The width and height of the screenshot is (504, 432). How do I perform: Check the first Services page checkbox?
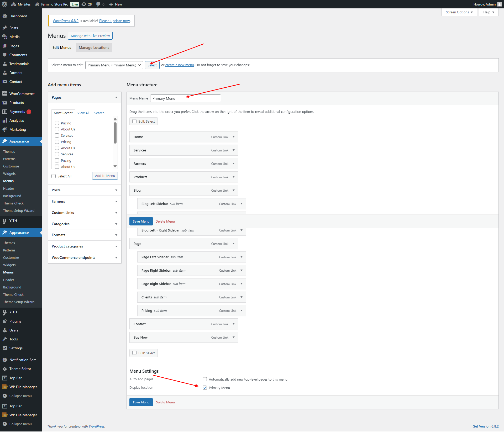point(57,135)
